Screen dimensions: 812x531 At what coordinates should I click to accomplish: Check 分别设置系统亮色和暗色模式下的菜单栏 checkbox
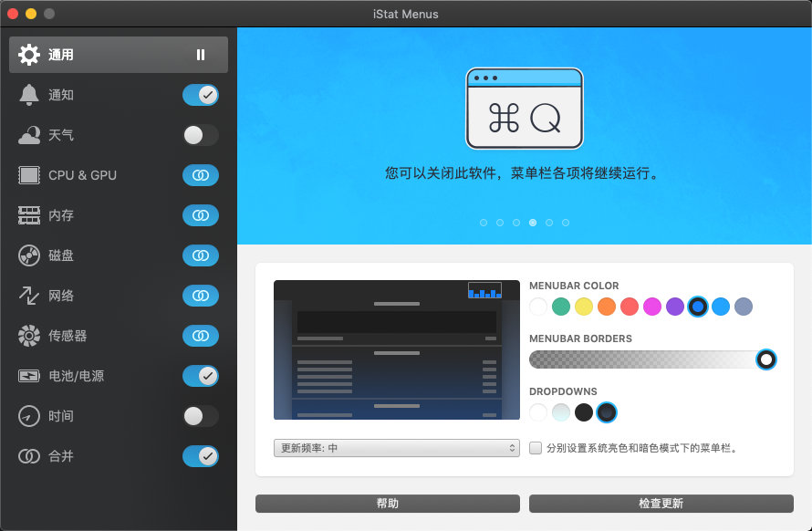536,448
